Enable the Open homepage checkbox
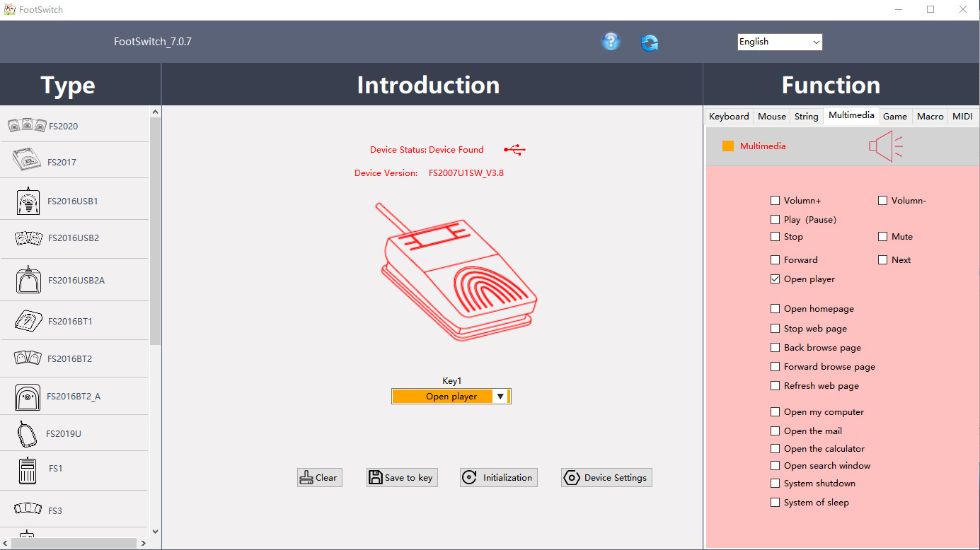The image size is (980, 550). [x=776, y=309]
